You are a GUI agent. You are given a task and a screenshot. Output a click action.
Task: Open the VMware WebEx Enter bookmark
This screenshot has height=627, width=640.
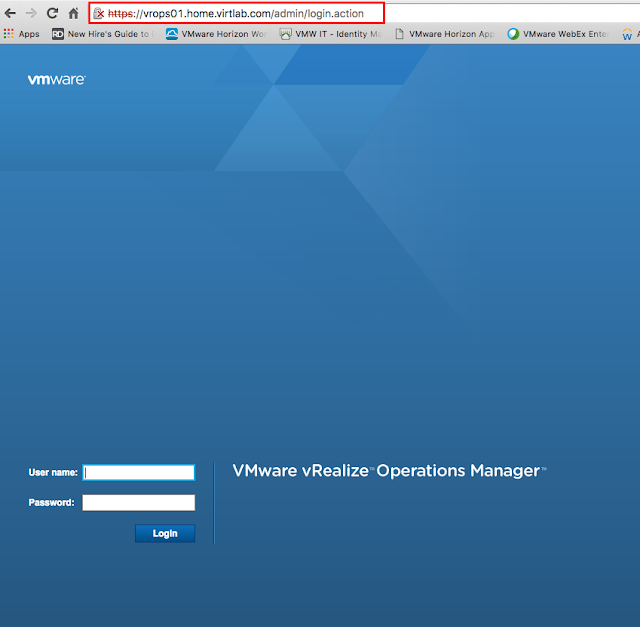(x=558, y=34)
